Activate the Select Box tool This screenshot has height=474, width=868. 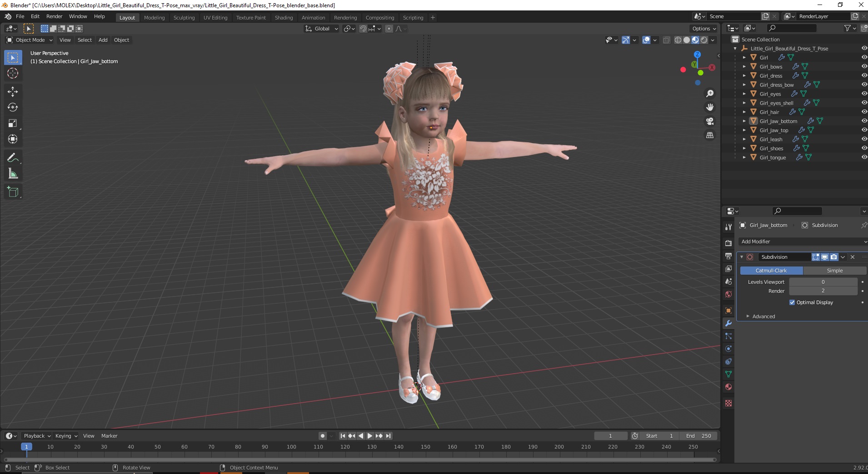click(13, 57)
